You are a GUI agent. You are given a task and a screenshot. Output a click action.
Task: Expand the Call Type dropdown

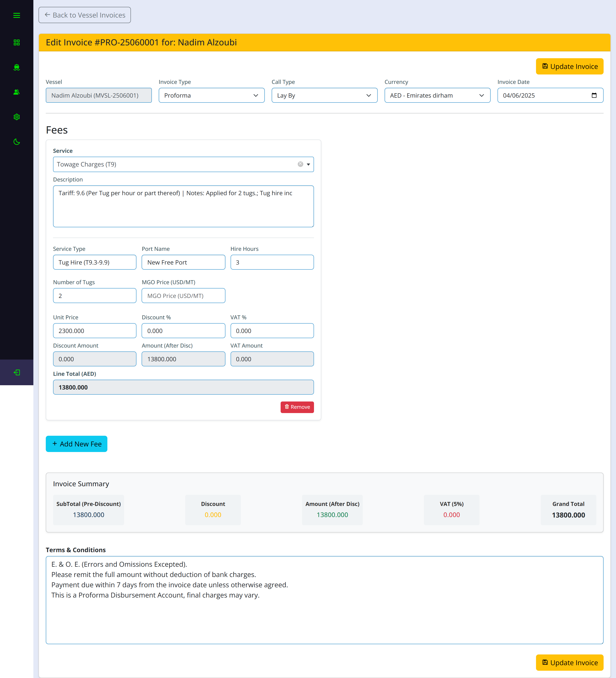(x=324, y=95)
